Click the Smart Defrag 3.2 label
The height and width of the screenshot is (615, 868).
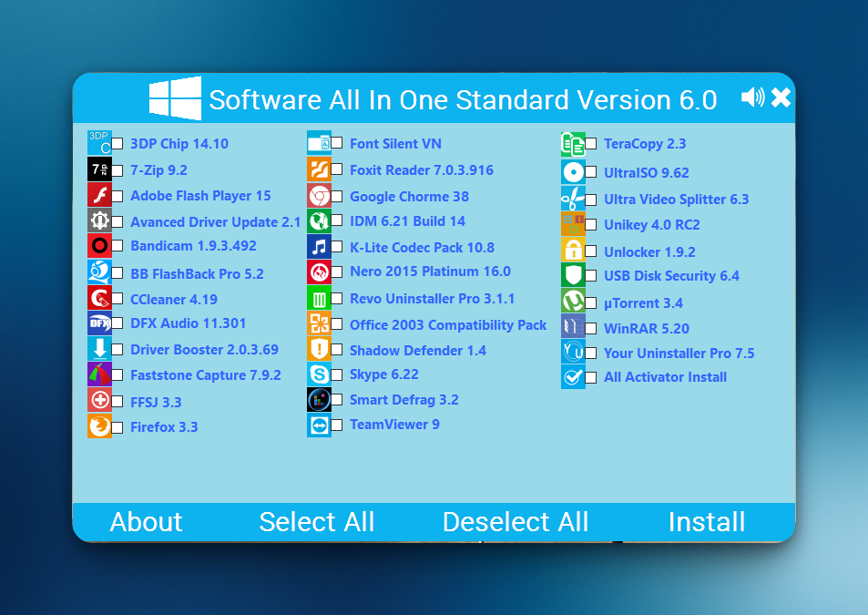(x=404, y=400)
